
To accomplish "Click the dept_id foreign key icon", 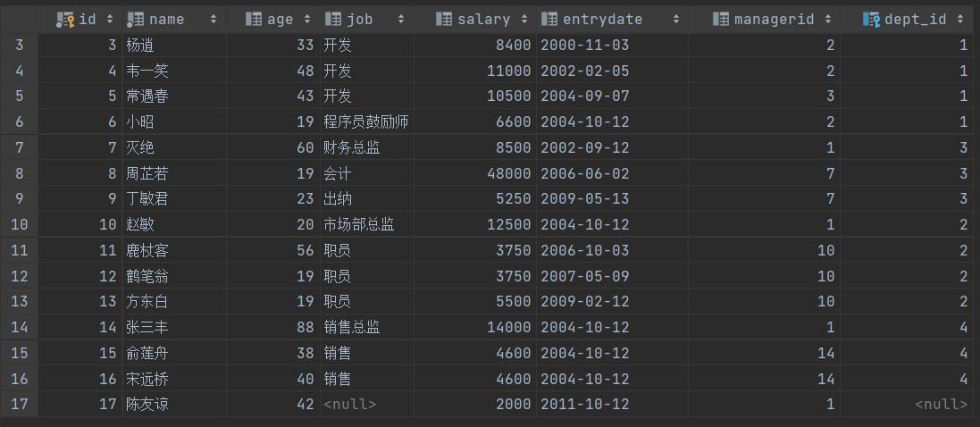I will point(872,20).
